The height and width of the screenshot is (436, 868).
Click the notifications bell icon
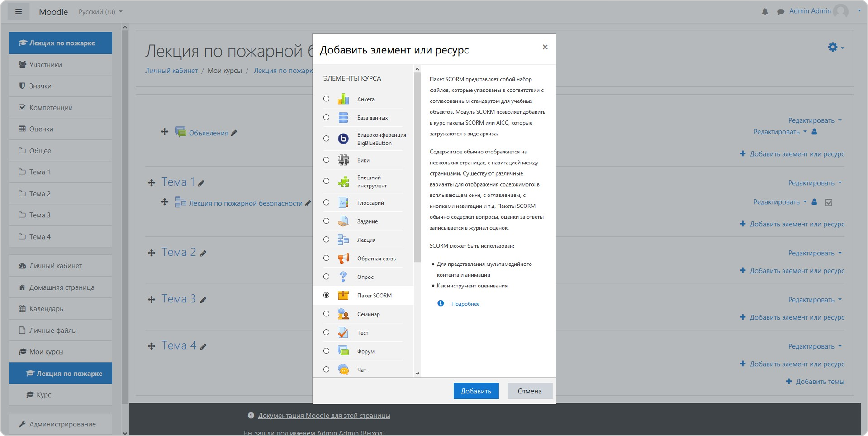[x=765, y=12]
